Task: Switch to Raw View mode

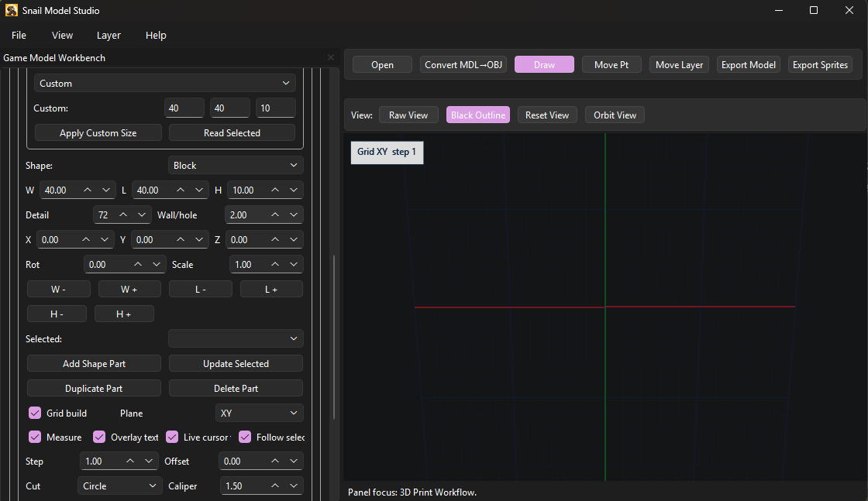Action: pyautogui.click(x=408, y=115)
